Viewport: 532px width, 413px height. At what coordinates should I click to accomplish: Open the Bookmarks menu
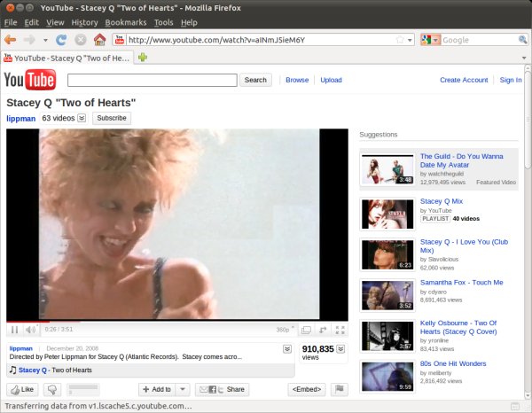(126, 22)
